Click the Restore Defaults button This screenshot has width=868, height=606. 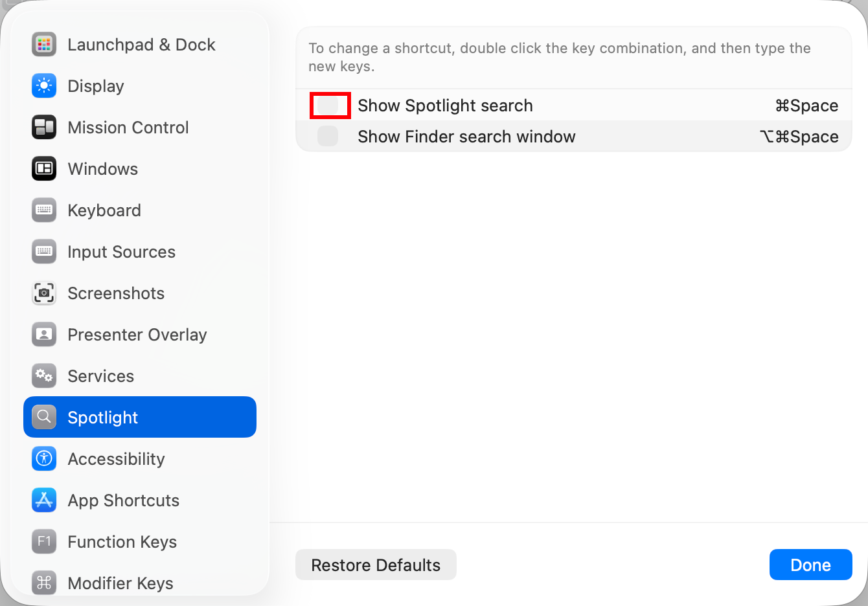[376, 565]
